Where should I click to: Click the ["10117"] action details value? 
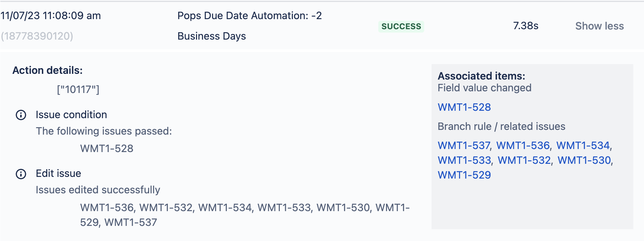point(78,89)
